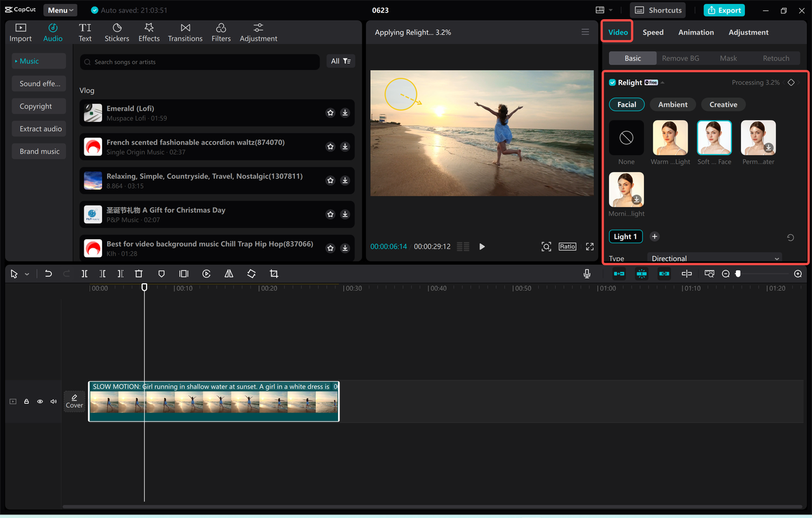Screen dimensions: 812x518
Task: Click the Export button
Action: coord(724,10)
